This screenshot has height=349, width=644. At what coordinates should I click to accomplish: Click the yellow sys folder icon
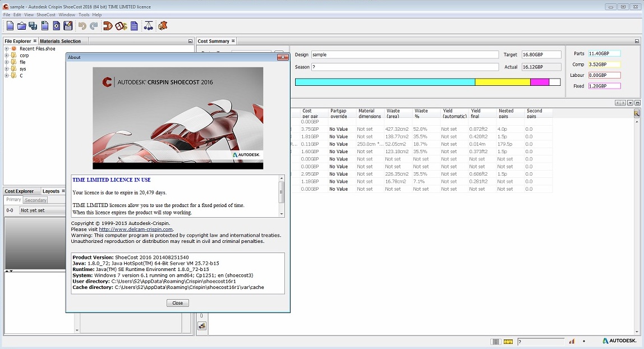pos(14,69)
